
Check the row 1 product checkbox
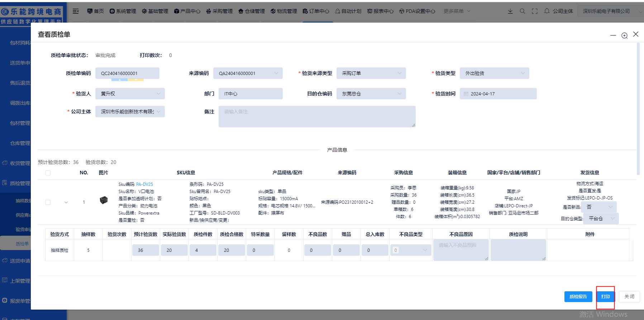point(48,202)
